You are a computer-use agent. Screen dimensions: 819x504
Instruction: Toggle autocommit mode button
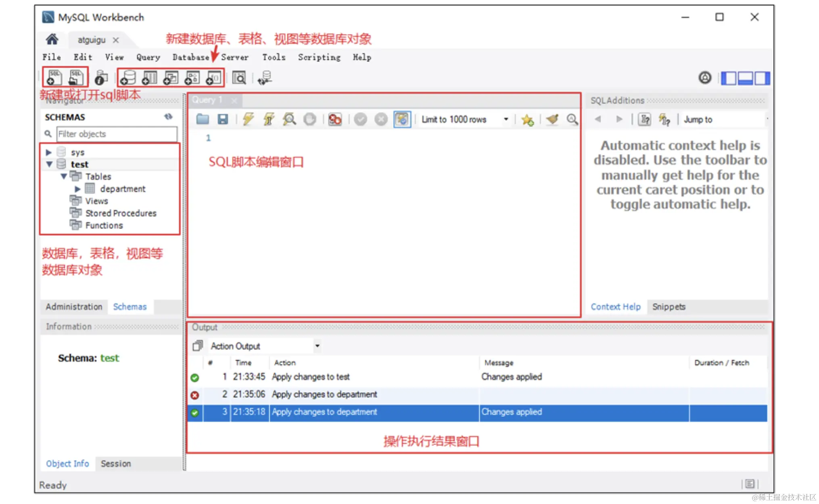tap(402, 119)
